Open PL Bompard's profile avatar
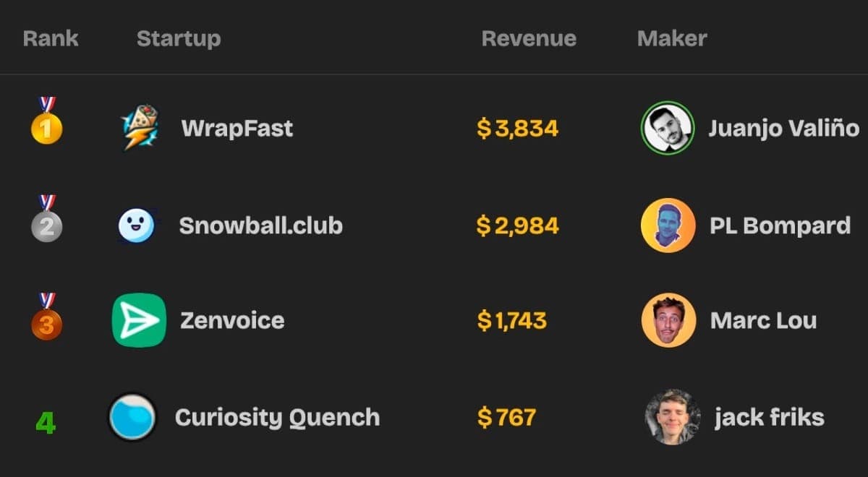The image size is (868, 477). coord(668,225)
